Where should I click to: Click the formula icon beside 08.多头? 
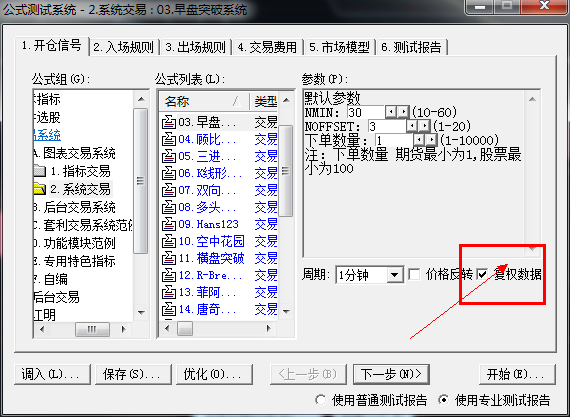[x=169, y=207]
